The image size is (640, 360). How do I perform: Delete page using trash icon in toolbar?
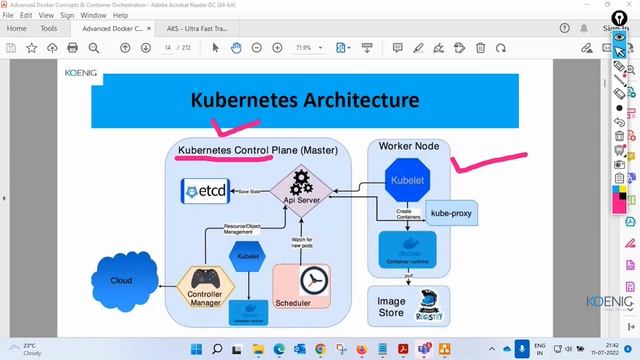coord(480,48)
